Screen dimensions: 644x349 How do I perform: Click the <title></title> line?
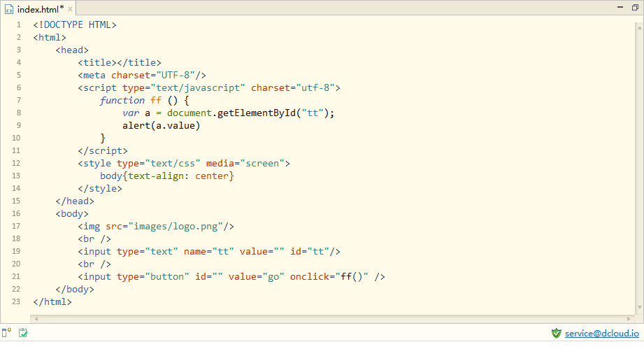(120, 63)
